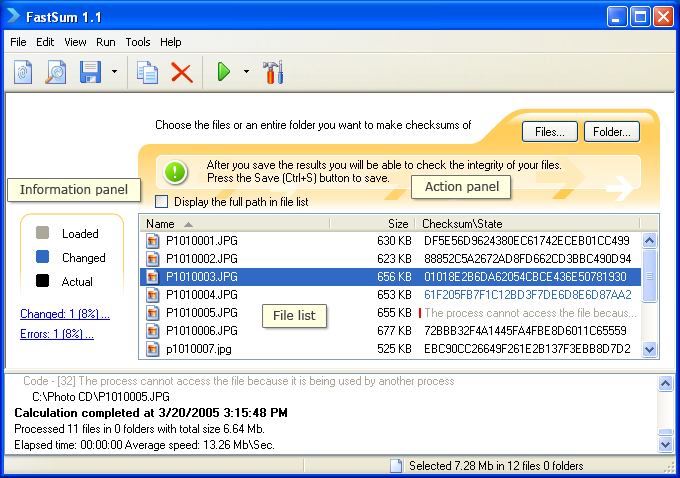This screenshot has height=478, width=680.
Task: Click the file list scrollbar down arrow
Action: click(x=649, y=349)
